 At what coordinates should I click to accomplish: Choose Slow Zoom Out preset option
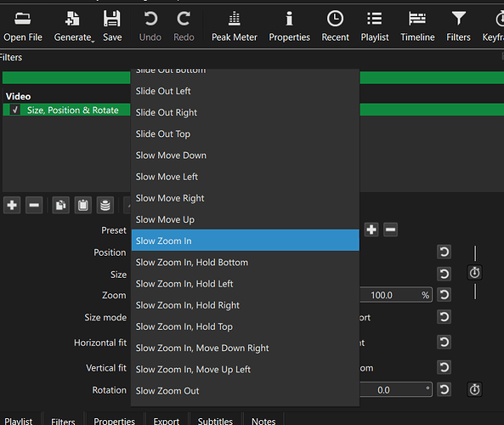pos(246,391)
